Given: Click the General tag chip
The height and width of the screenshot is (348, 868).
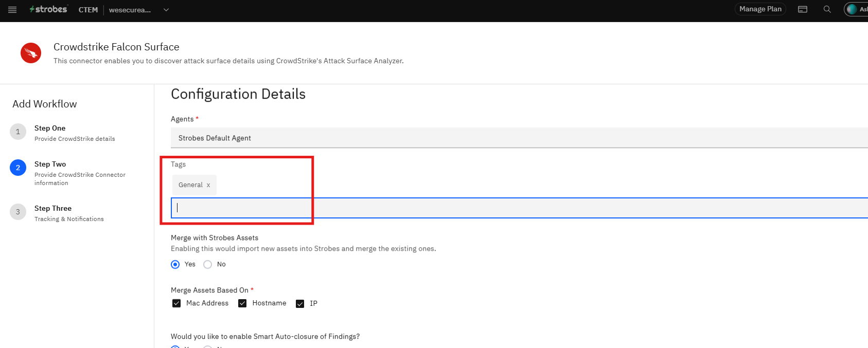Looking at the screenshot, I should [194, 185].
